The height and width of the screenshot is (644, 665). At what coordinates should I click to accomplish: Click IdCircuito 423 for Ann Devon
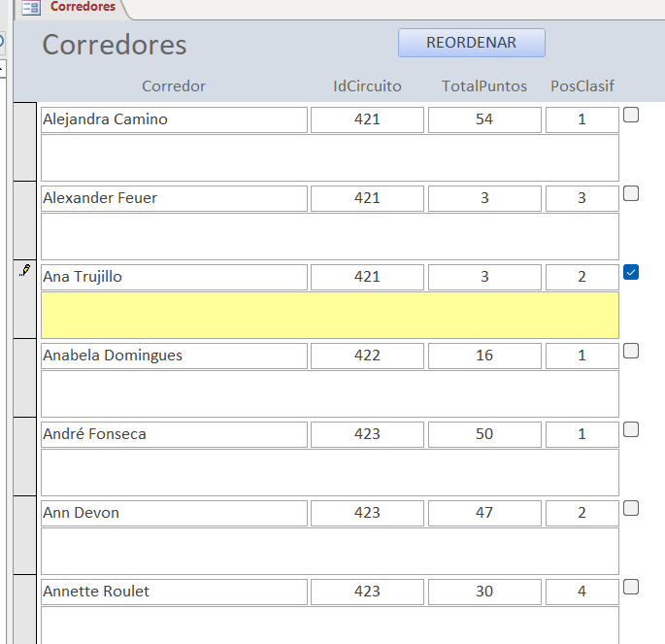(x=367, y=513)
